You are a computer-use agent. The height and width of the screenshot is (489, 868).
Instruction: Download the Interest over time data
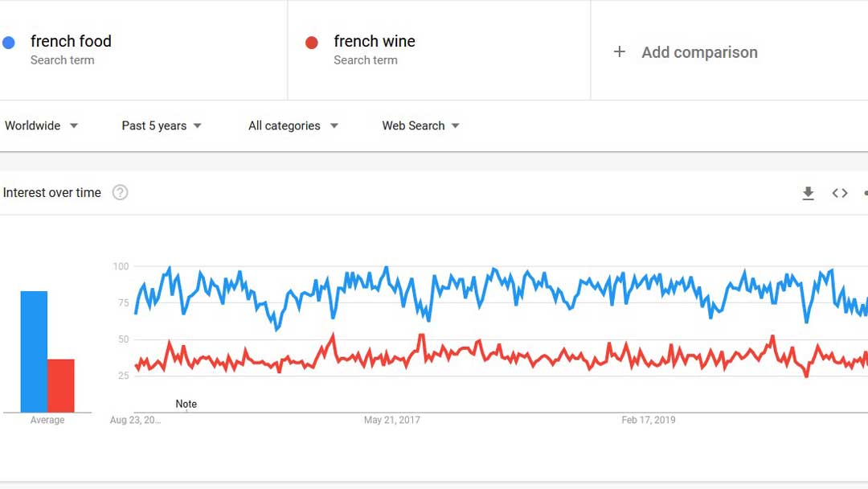(x=809, y=193)
